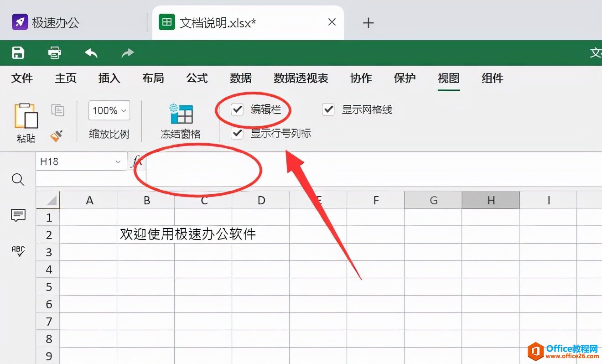Viewport: 602px width, 364px height.
Task: Undo the last action
Action: (x=91, y=52)
